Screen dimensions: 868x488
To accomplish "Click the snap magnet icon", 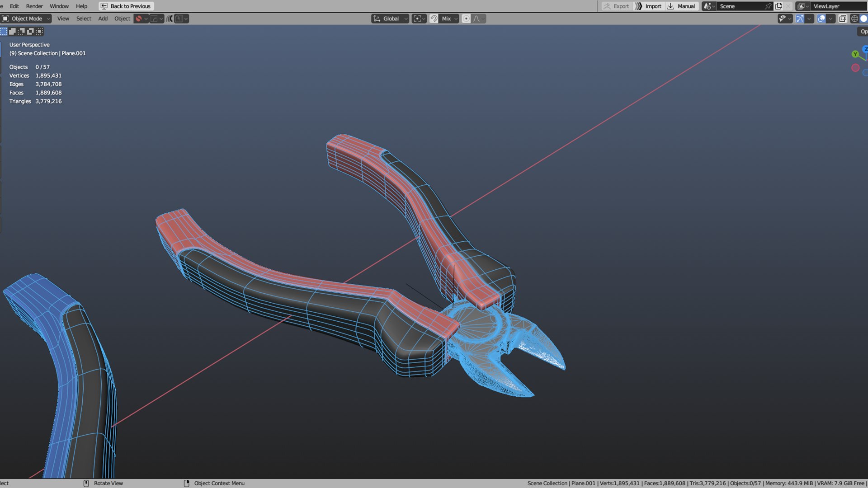I will click(x=434, y=19).
